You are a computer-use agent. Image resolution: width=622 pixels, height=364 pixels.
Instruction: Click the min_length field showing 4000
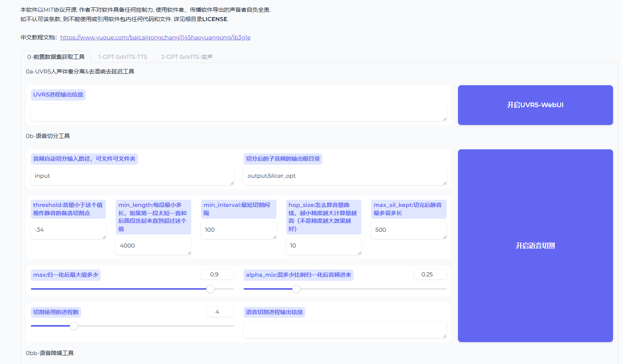153,246
